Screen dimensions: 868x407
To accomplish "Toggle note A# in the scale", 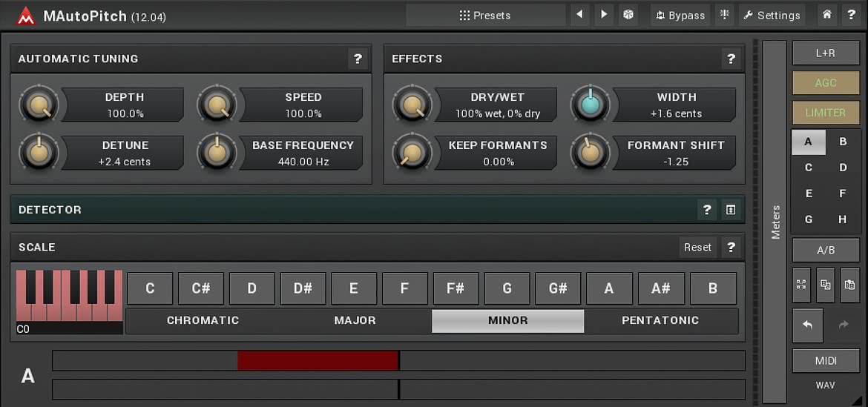I will coord(661,288).
